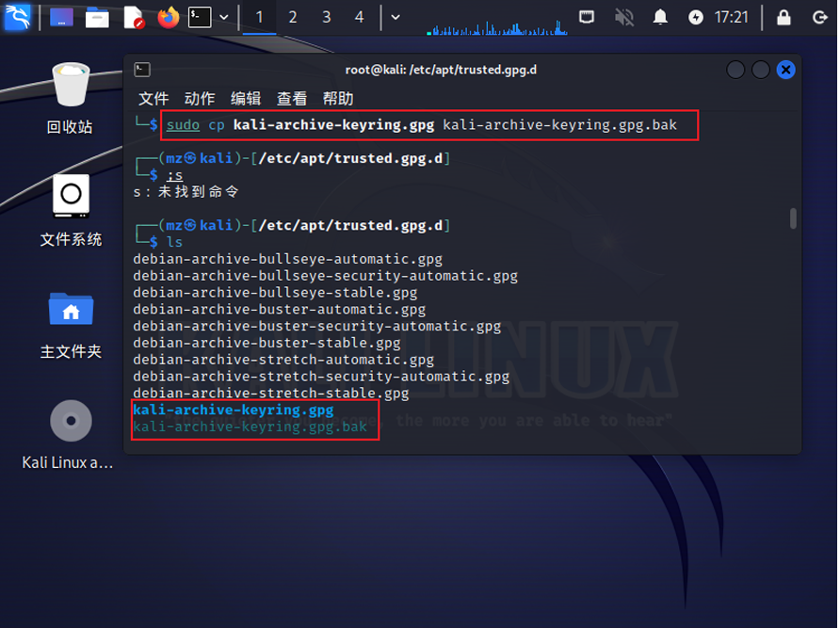Switch to workspace 3
The height and width of the screenshot is (628, 840).
[x=326, y=17]
